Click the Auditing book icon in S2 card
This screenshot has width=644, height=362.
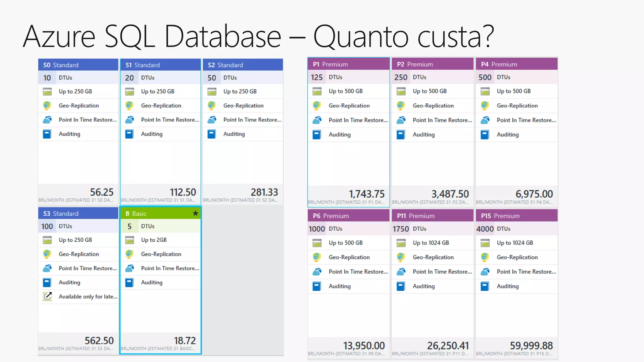point(212,134)
